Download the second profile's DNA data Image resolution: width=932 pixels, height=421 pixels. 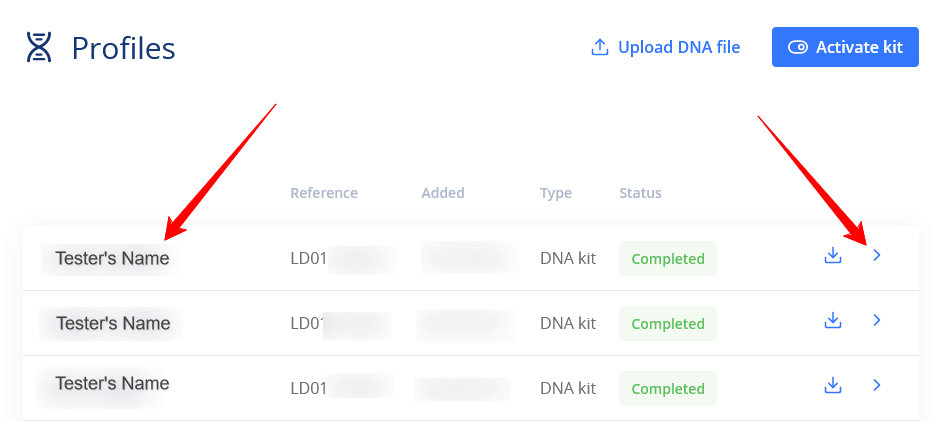(x=832, y=321)
